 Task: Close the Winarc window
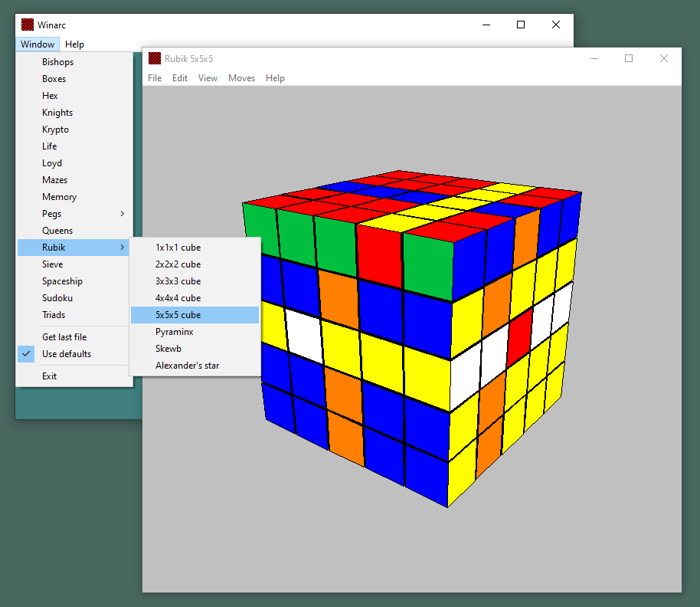click(x=556, y=25)
